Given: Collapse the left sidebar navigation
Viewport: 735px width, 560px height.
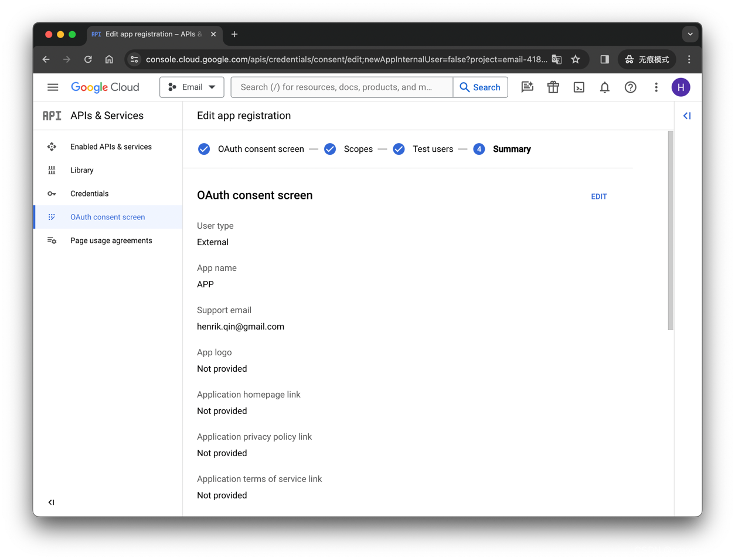Looking at the screenshot, I should (x=51, y=502).
